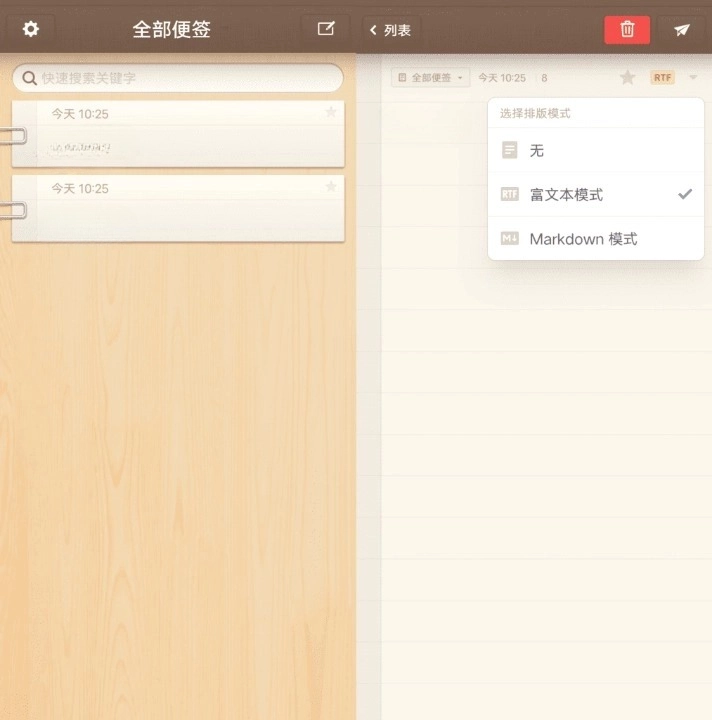Open the 全部便签 folder dropdown
The width and height of the screenshot is (712, 720).
click(x=430, y=78)
